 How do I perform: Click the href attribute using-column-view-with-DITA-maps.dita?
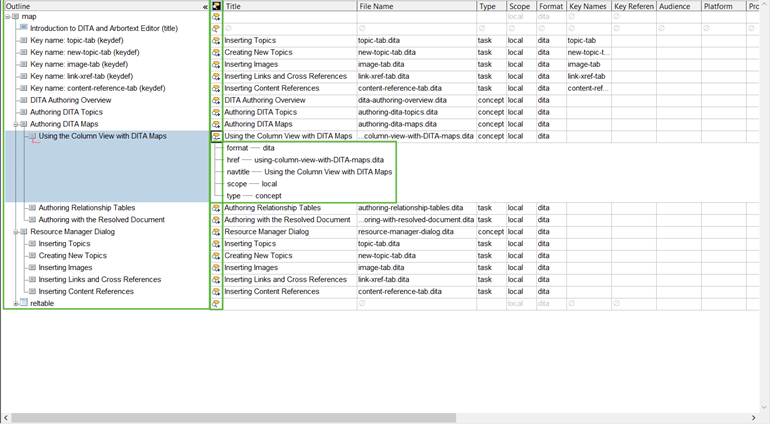[319, 160]
